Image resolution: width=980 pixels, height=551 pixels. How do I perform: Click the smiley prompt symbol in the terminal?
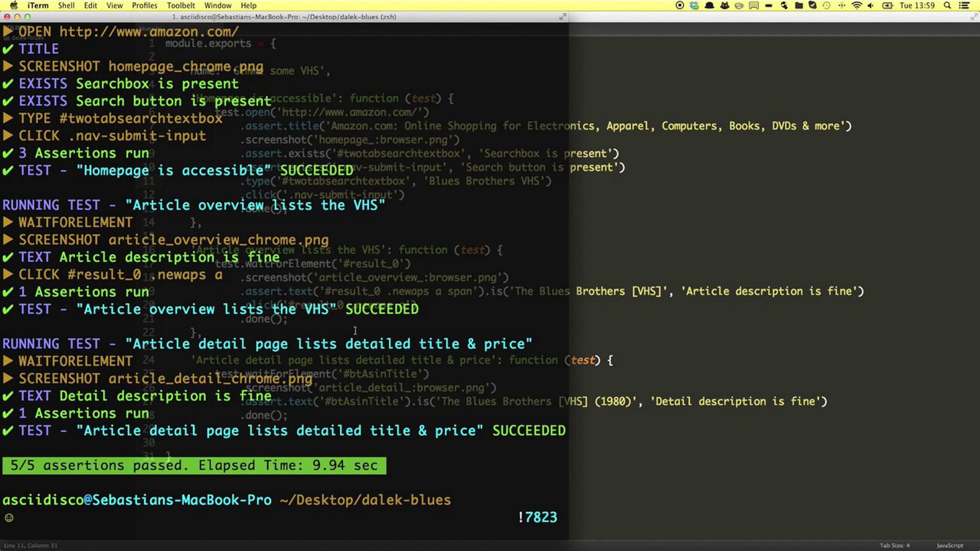pyautogui.click(x=9, y=518)
